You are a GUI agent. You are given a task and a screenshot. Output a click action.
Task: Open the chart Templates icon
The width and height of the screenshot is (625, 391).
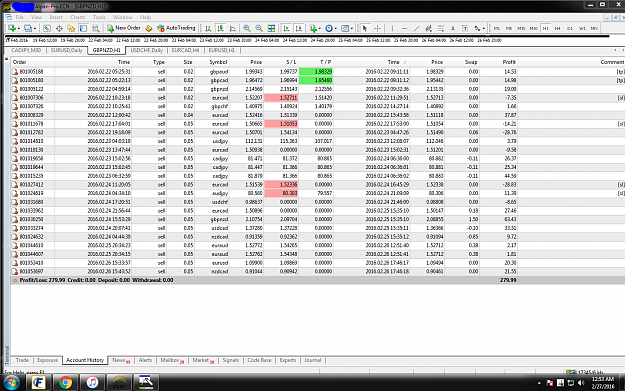click(345, 28)
